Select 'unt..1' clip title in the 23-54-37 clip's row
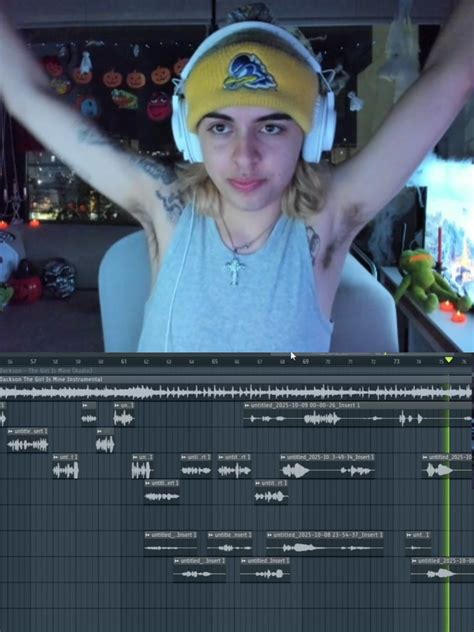The width and height of the screenshot is (474, 632). coord(421,535)
